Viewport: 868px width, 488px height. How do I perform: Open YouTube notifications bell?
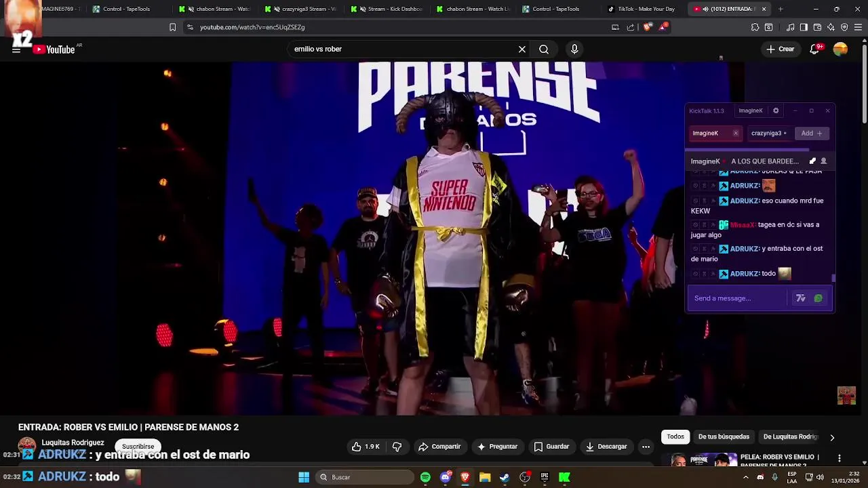[x=815, y=49]
